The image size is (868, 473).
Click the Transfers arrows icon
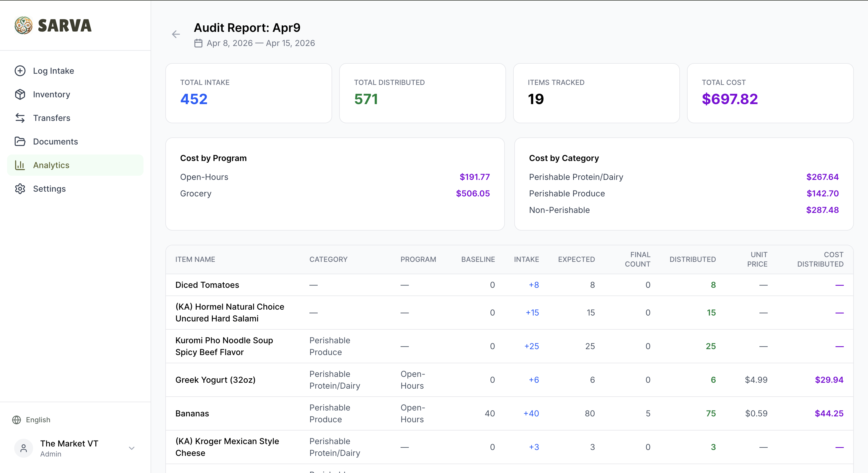(x=20, y=118)
